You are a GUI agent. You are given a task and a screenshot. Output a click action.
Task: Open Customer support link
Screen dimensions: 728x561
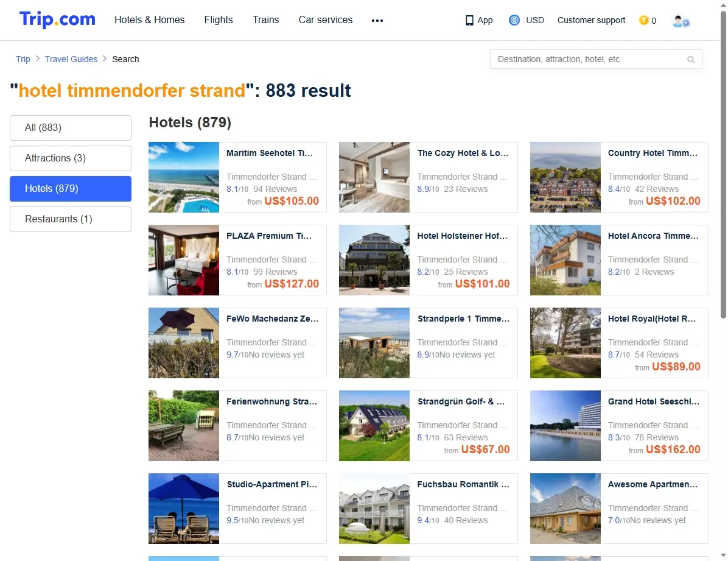point(591,20)
